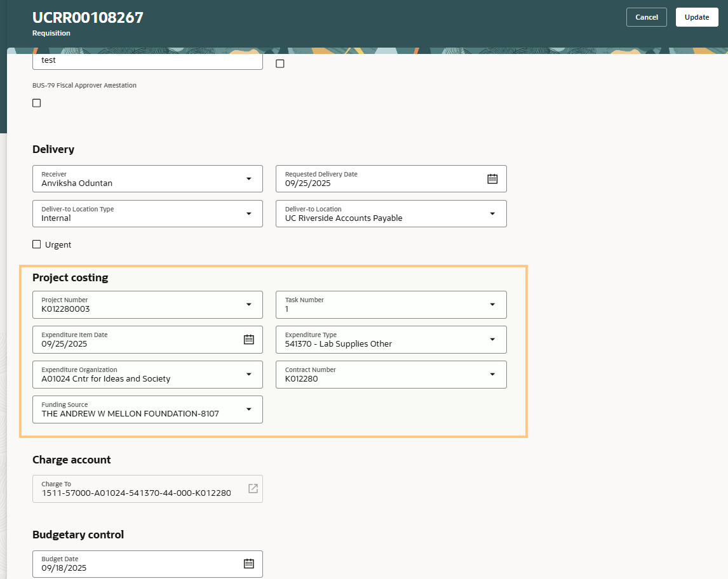Expand the Expenditure Organization dropdown

click(x=249, y=375)
